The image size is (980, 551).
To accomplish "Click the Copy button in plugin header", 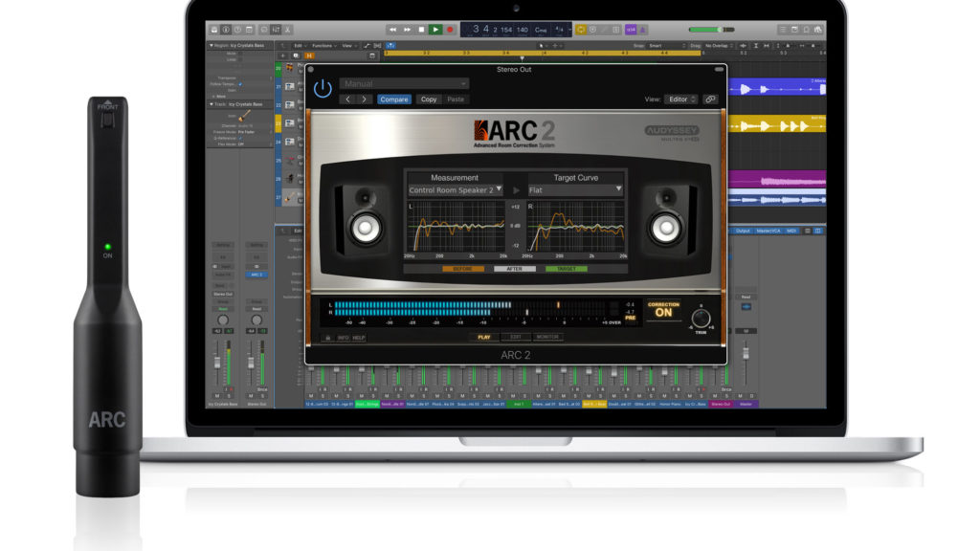I will [429, 99].
